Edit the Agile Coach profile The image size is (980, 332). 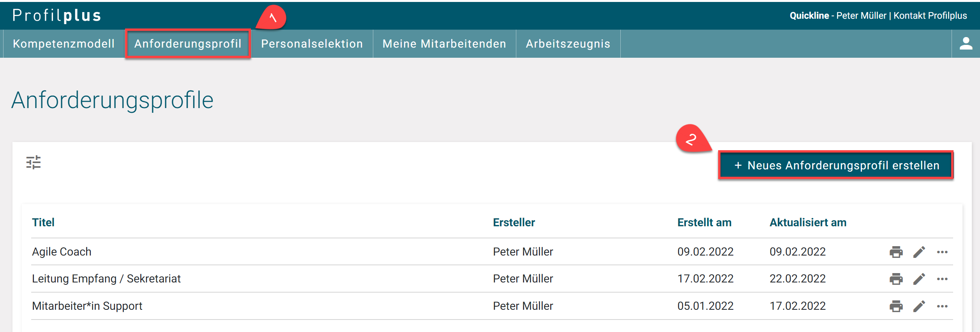(x=919, y=252)
